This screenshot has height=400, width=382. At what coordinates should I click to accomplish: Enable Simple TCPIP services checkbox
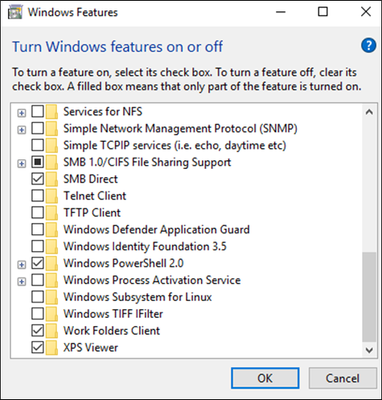point(38,145)
